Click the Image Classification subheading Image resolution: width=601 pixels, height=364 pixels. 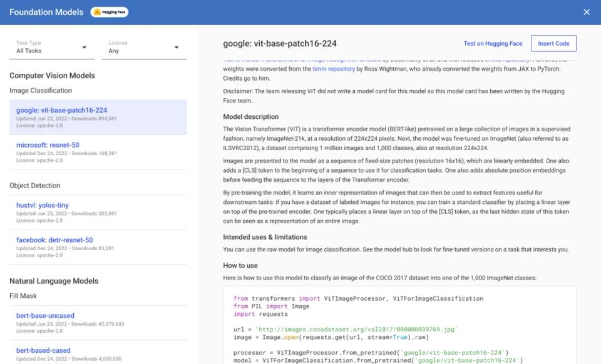[x=41, y=91]
